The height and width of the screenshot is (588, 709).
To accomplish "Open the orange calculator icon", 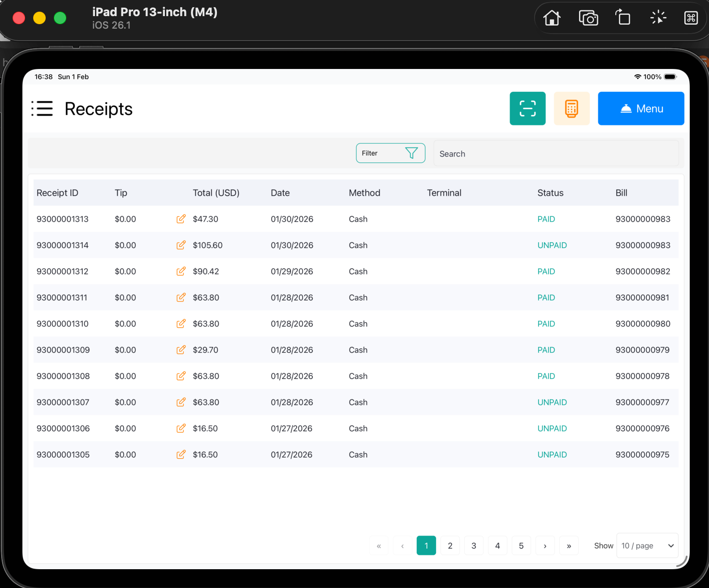I will click(x=571, y=109).
